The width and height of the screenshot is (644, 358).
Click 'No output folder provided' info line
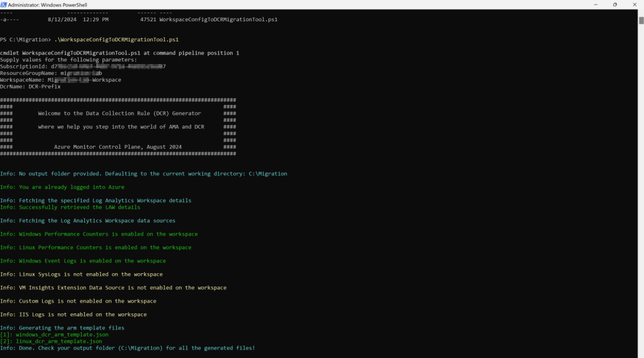click(x=143, y=173)
